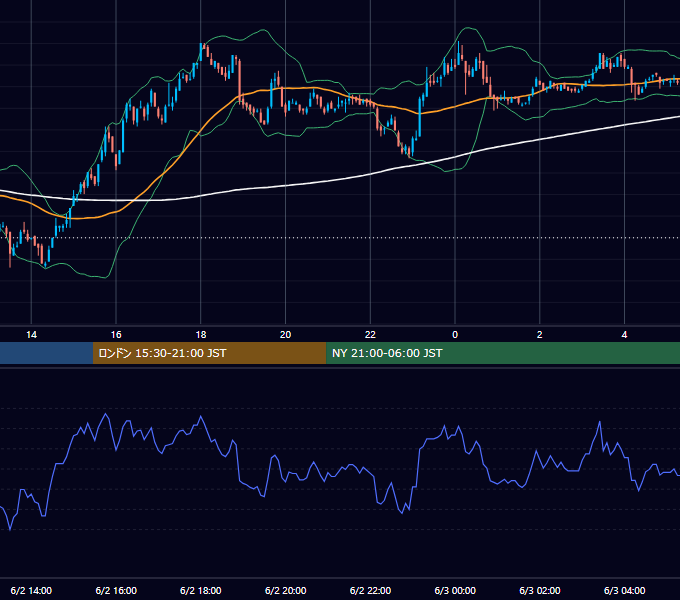680x600 pixels.
Task: Click the 6/2 20:00 date label
Action: click(285, 590)
